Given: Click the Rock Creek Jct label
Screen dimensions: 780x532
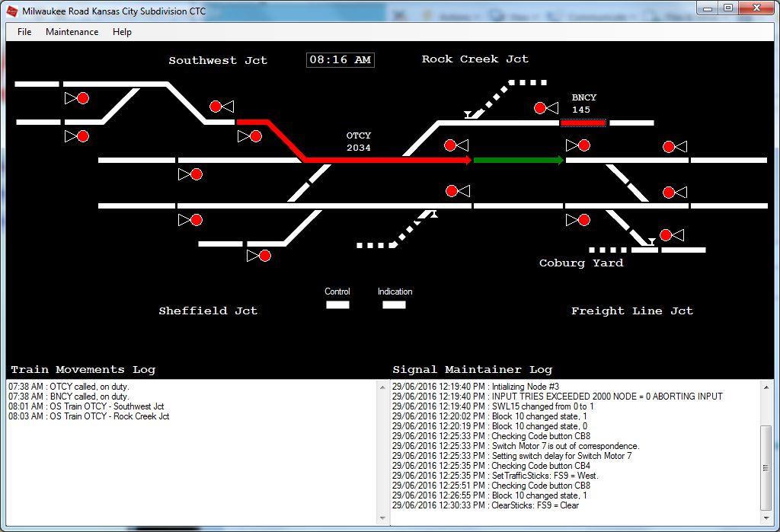Looking at the screenshot, I should 475,59.
